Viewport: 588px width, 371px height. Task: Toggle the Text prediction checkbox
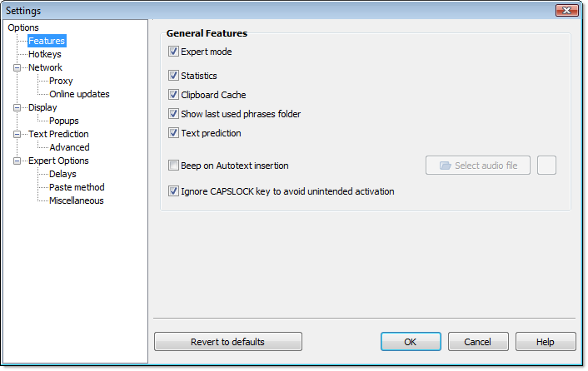click(173, 132)
